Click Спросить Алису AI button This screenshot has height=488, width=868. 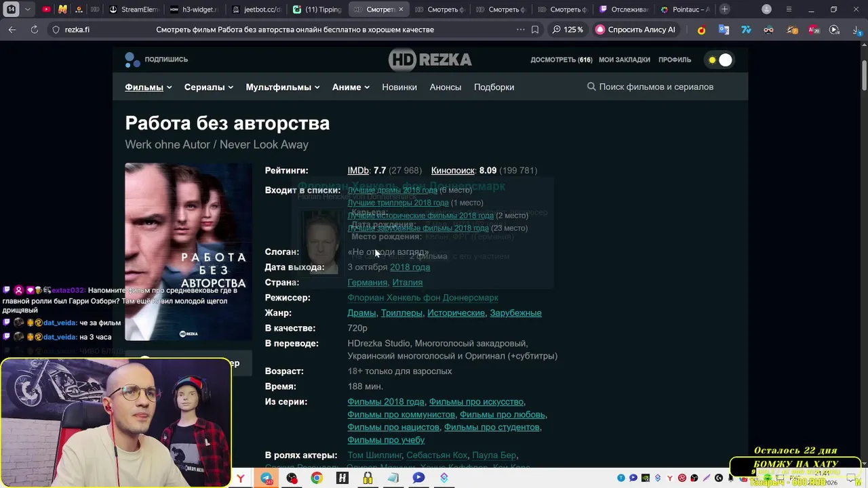[635, 30]
